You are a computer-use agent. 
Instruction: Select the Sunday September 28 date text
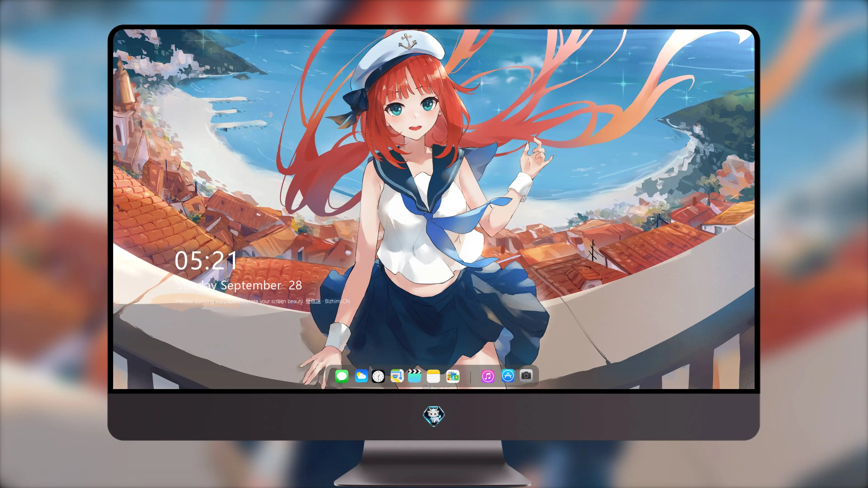pos(239,285)
